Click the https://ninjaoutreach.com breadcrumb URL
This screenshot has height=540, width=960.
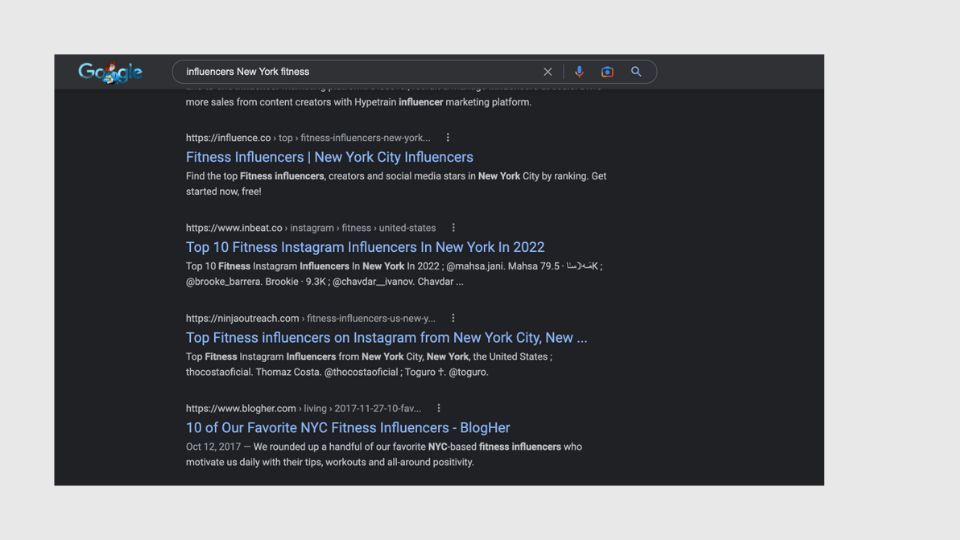pyautogui.click(x=310, y=318)
